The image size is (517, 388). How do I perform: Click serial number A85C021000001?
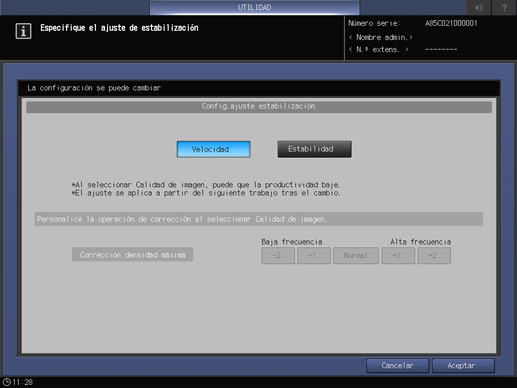tap(451, 23)
